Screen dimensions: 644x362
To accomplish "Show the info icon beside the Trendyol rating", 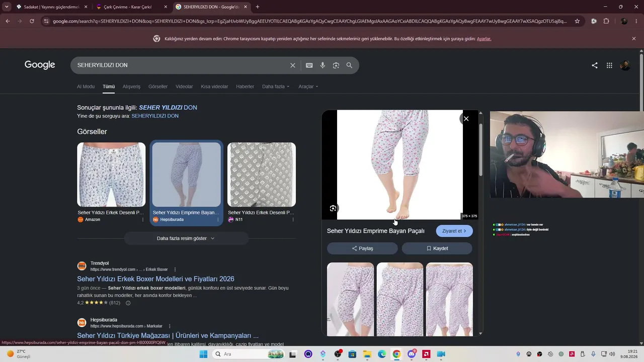I will click(x=128, y=303).
